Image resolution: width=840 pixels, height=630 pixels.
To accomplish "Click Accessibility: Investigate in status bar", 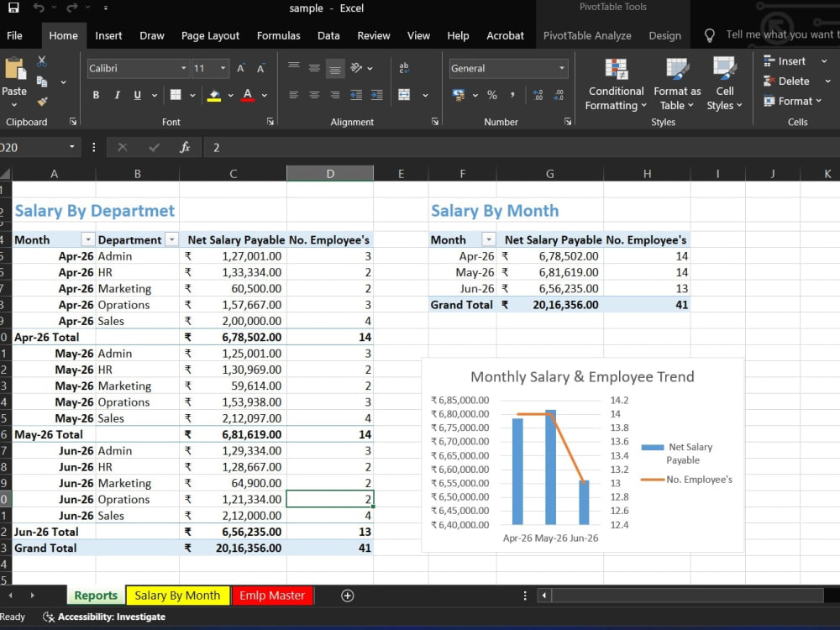I will tap(104, 617).
